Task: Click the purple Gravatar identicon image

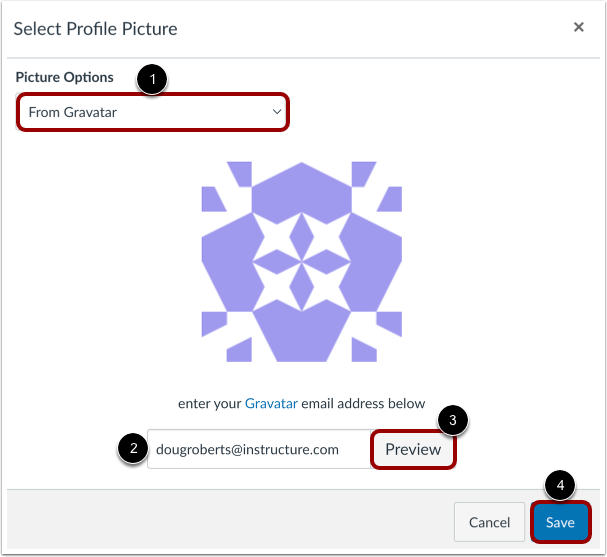Action: (x=302, y=261)
